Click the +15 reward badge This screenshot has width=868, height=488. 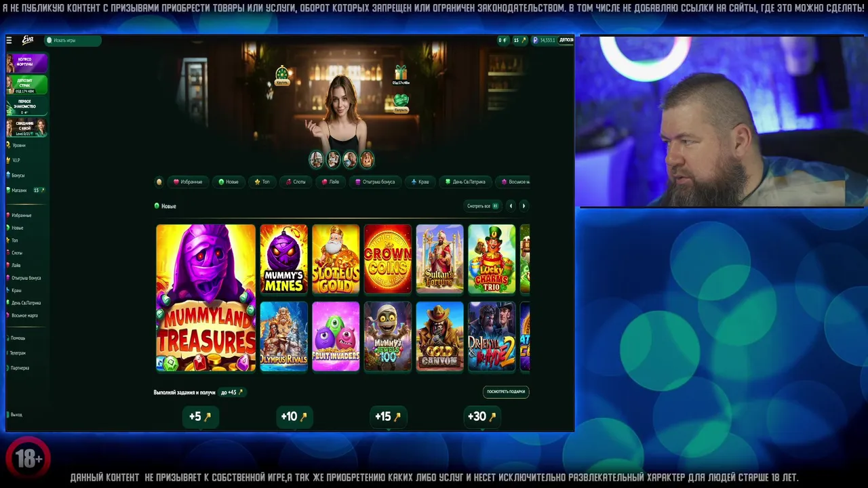tap(388, 417)
